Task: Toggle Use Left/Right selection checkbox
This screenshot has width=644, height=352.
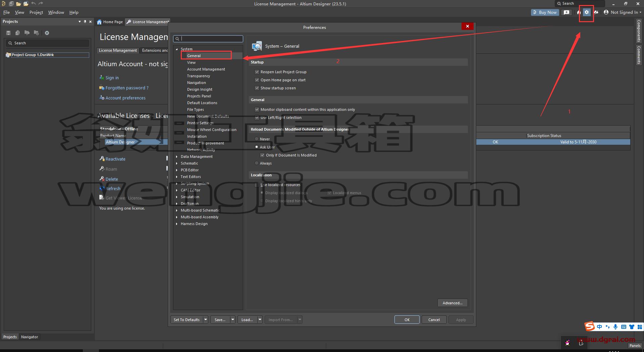Action: point(257,118)
